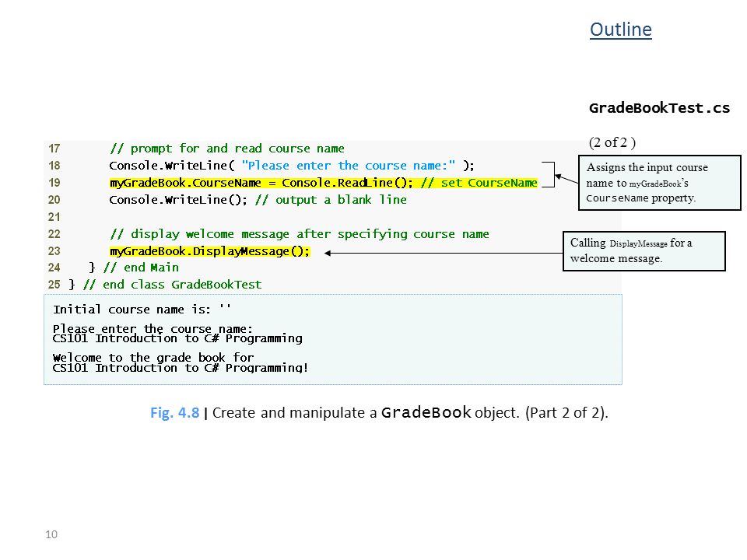The height and width of the screenshot is (560, 747).
Task: Click output line 'Initial course name is:'
Action: [x=142, y=310]
